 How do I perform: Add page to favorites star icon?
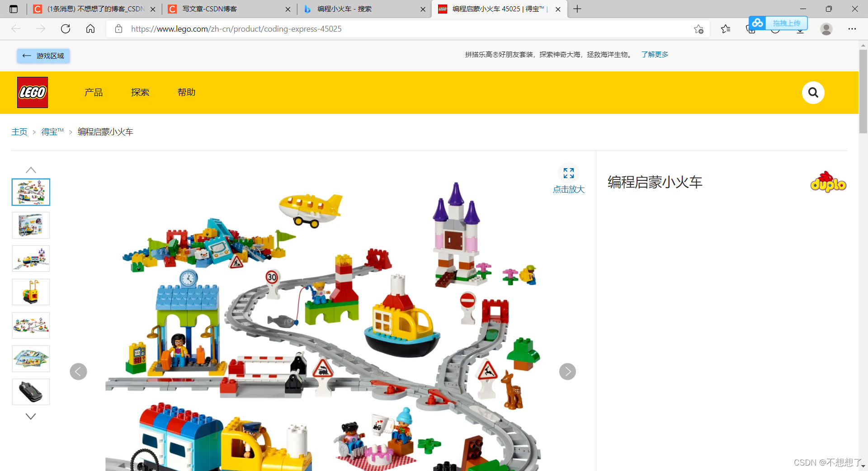click(x=698, y=29)
